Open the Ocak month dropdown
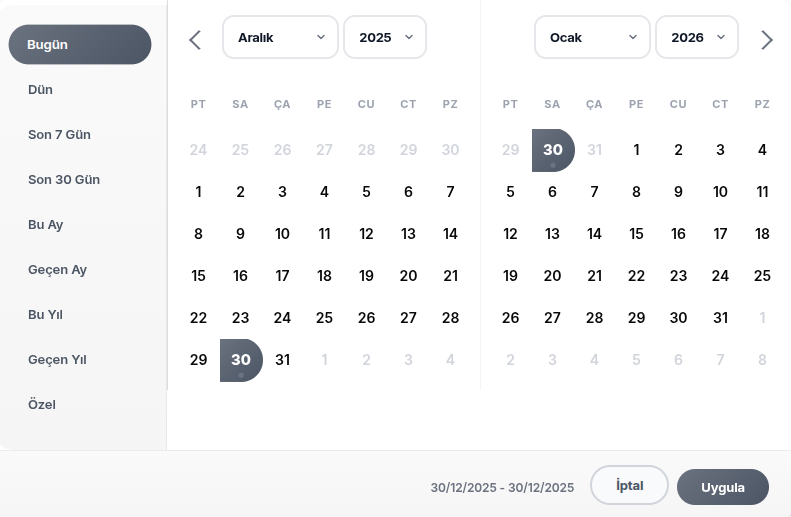Viewport: 791px width, 517px height. click(x=592, y=37)
